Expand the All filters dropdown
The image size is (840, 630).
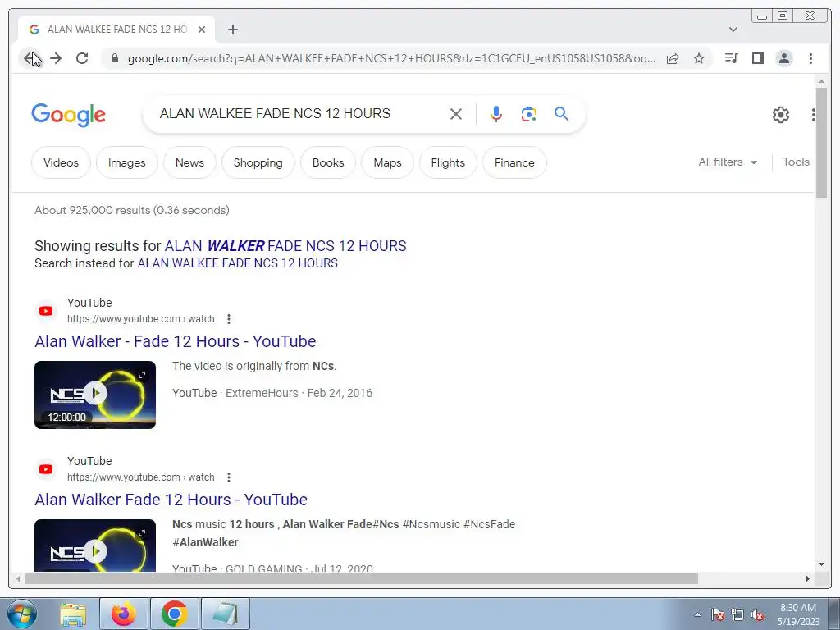pos(728,162)
